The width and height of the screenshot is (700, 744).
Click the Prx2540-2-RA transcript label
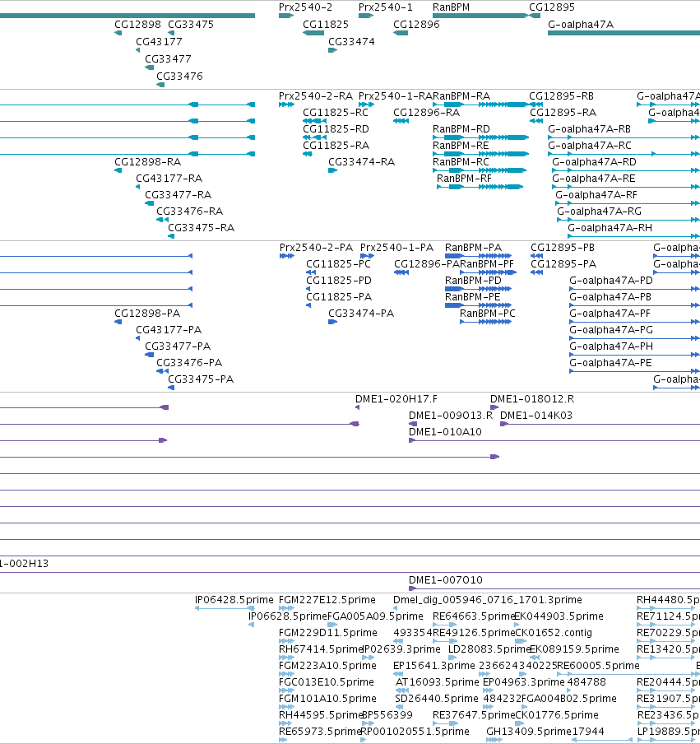tap(316, 96)
